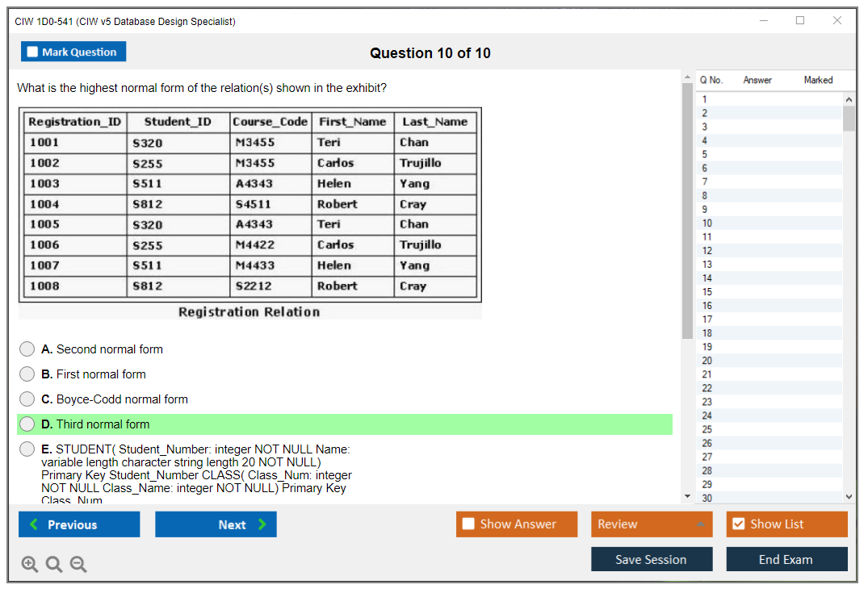Screen dimensions: 868x593
Task: Click the question pane scroll up arrow
Action: click(x=687, y=77)
